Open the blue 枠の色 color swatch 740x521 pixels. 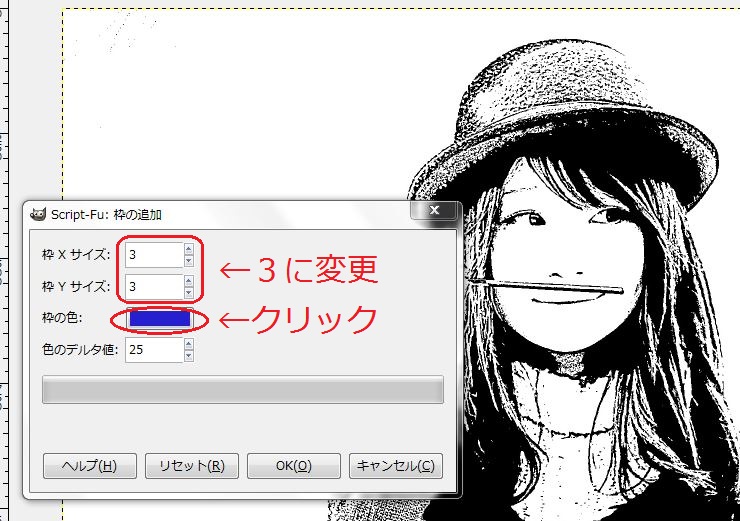tap(160, 319)
